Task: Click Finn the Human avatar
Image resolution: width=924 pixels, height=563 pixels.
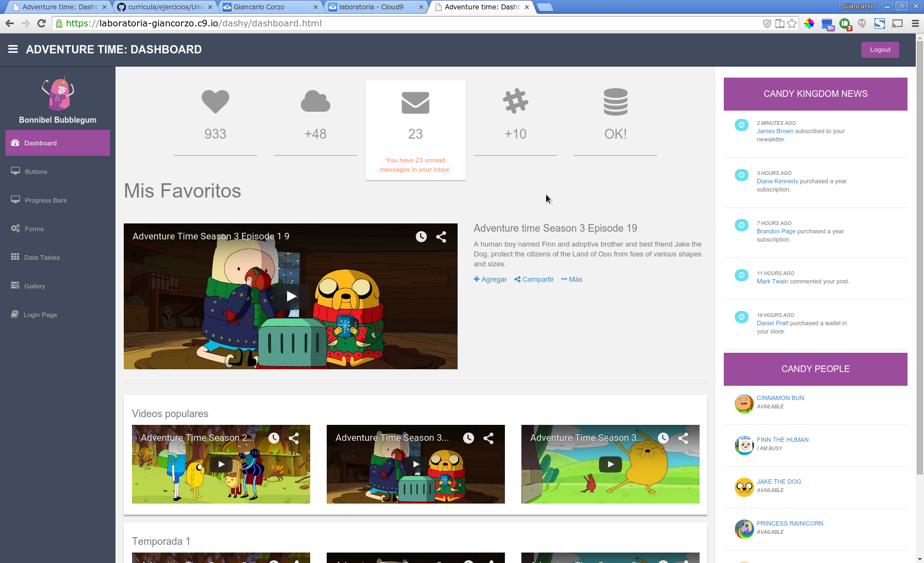Action: tap(744, 445)
